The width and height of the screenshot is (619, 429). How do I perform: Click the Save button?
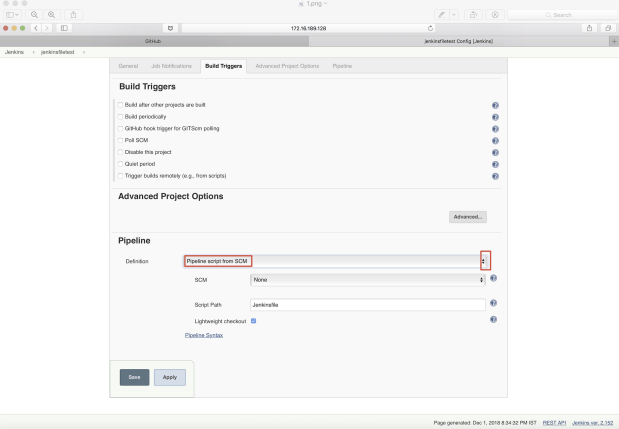pos(135,377)
